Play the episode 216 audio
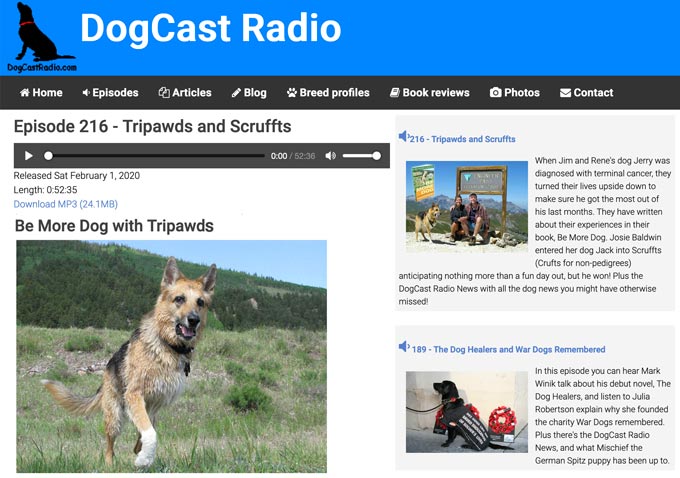The image size is (680, 478). point(29,156)
